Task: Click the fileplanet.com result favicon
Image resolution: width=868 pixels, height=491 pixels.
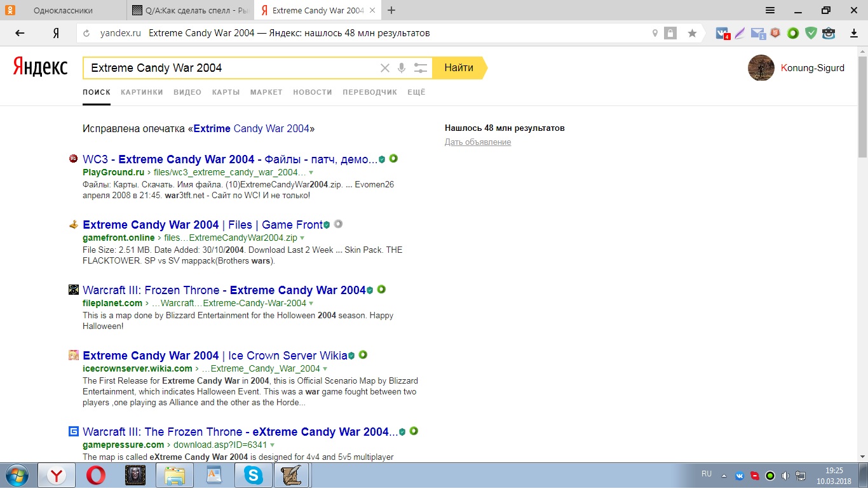Action: pos(74,290)
